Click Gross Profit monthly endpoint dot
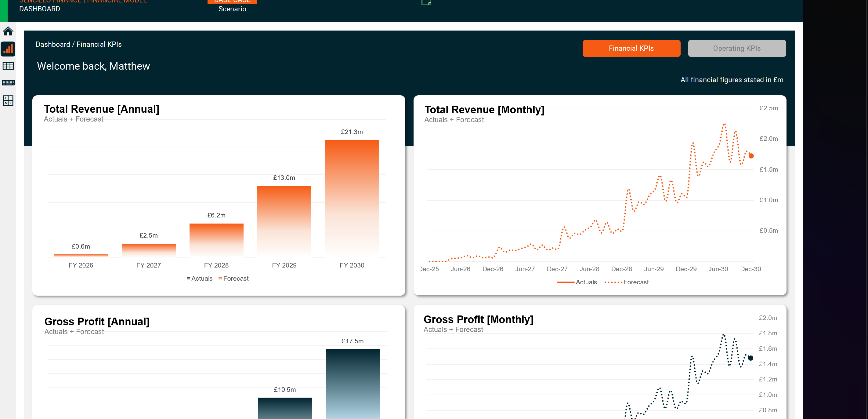 pos(750,358)
